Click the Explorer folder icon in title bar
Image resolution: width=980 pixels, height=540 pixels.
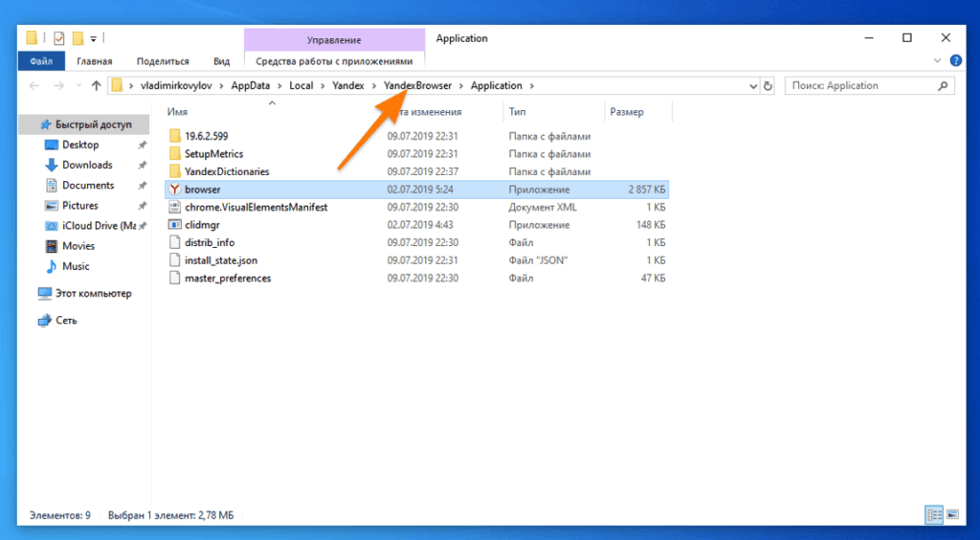32,38
